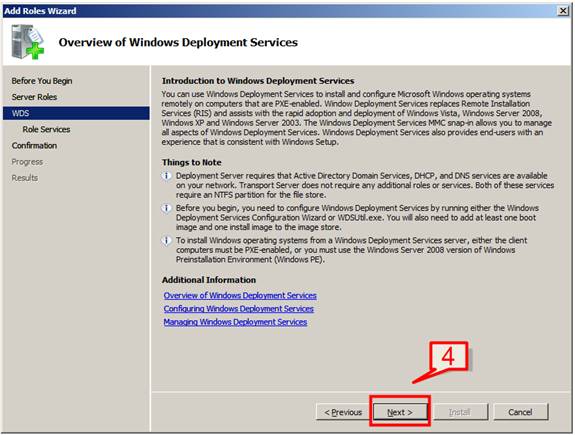Select the highlighted WDS step
Image resolution: width=575 pixels, height=435 pixels.
coord(76,113)
